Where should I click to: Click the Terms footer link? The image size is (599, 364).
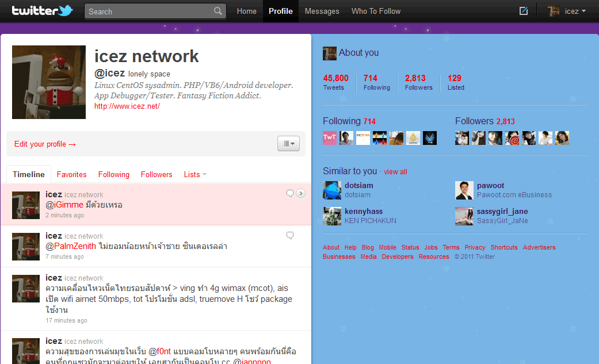pos(451,247)
